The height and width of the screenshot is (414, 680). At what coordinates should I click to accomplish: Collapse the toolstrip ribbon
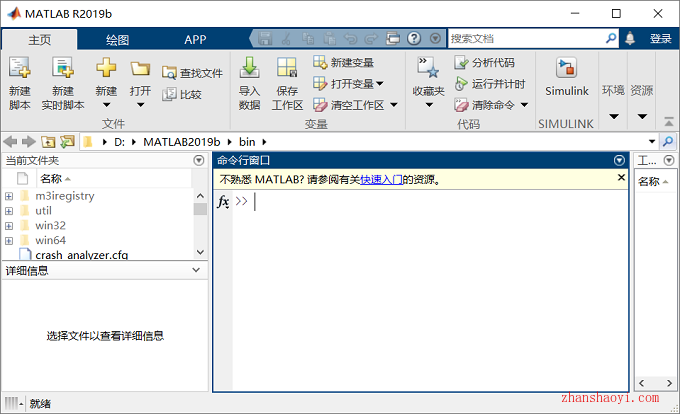(669, 122)
